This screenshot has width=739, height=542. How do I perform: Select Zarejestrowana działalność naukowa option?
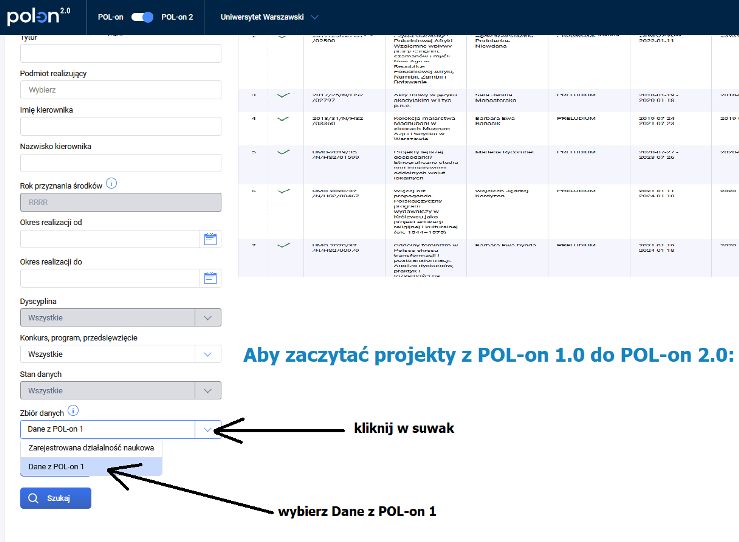(91, 449)
